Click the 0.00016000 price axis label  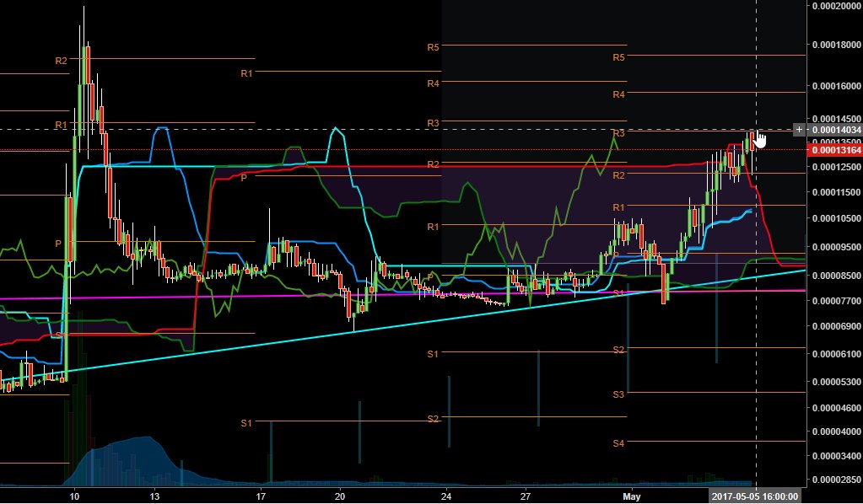(837, 86)
